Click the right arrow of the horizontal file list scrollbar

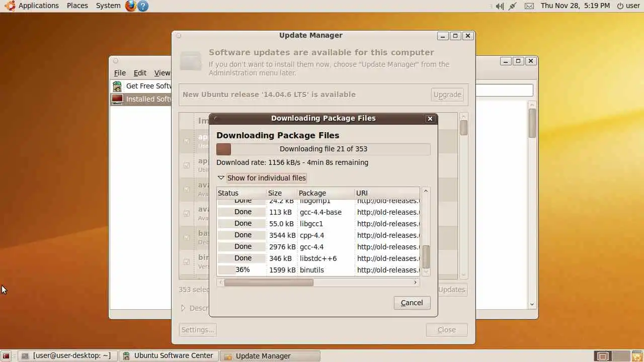point(415,283)
